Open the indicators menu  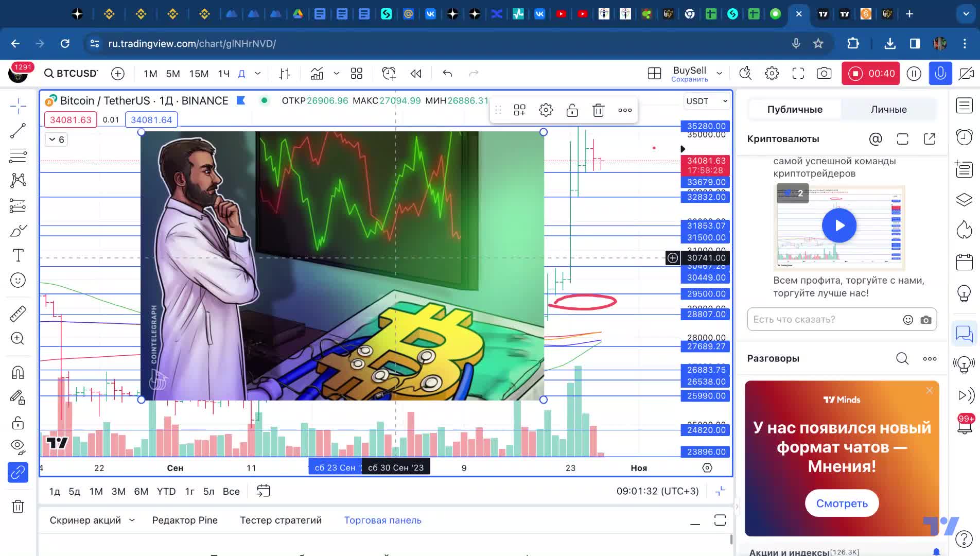[x=317, y=74]
